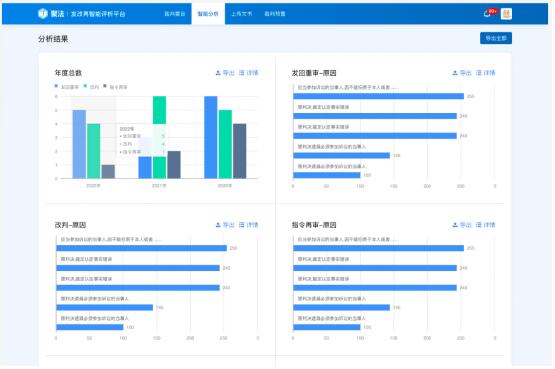555x369 pixels.
Task: Select top 255 bar in 发回重审-原因 chart
Action: pyautogui.click(x=378, y=96)
